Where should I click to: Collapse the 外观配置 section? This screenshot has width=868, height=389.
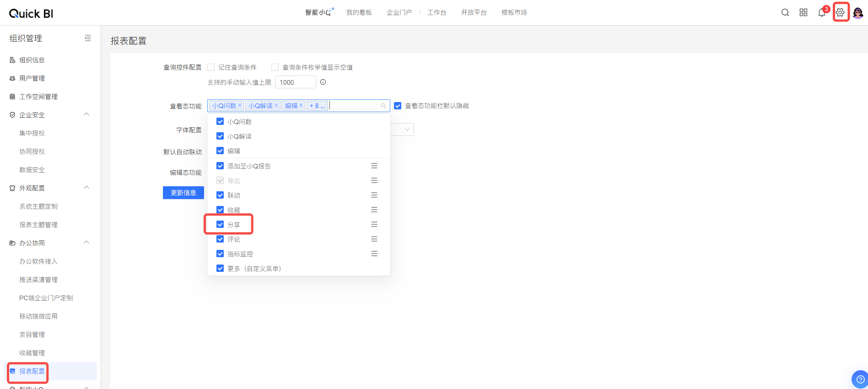coord(86,188)
